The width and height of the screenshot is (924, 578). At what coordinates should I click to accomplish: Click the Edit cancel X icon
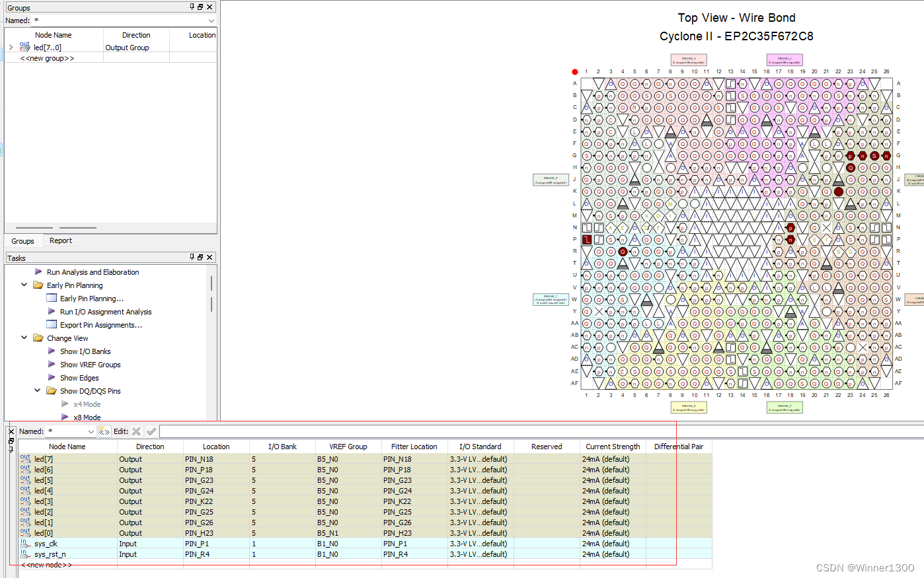point(136,431)
